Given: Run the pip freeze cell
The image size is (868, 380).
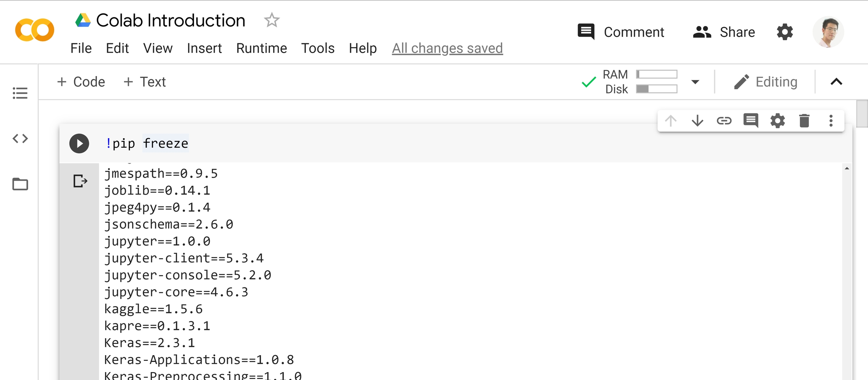Looking at the screenshot, I should click(79, 143).
